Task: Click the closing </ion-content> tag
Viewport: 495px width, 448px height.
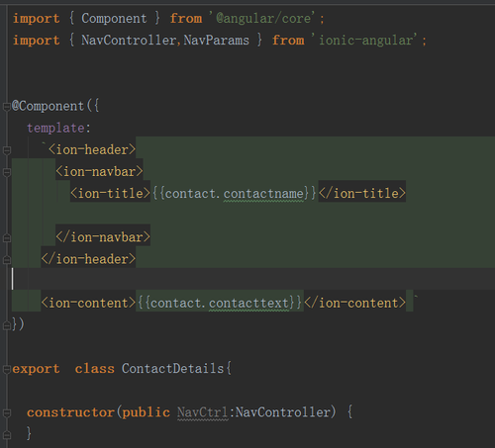Action: point(354,303)
